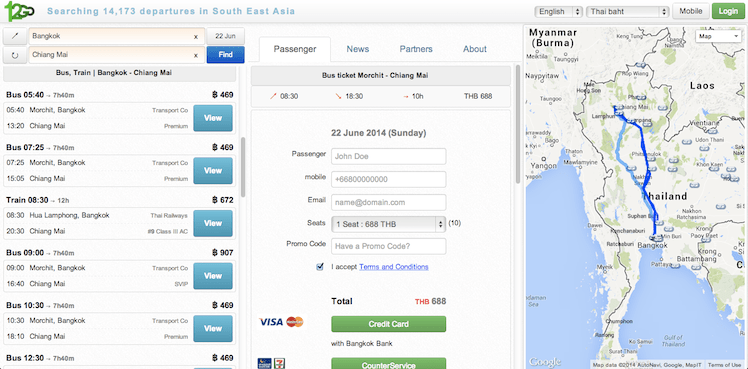Open the Thai baht currency dropdown
The width and height of the screenshot is (748, 369).
point(628,11)
